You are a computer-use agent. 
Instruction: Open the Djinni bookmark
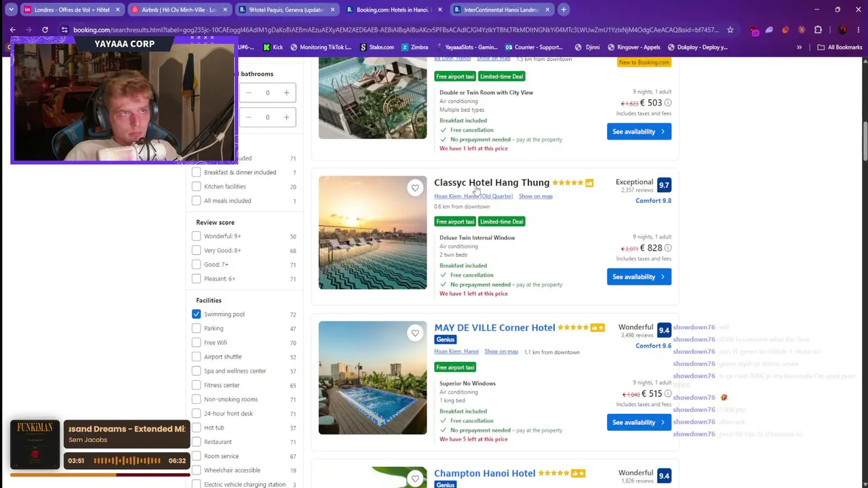tap(587, 47)
